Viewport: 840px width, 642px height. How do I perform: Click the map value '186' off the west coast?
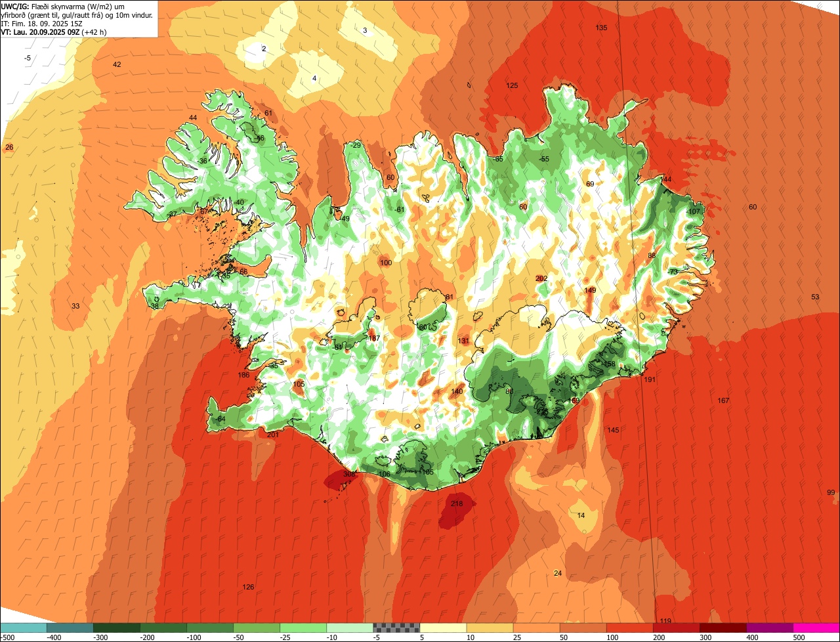(x=243, y=375)
